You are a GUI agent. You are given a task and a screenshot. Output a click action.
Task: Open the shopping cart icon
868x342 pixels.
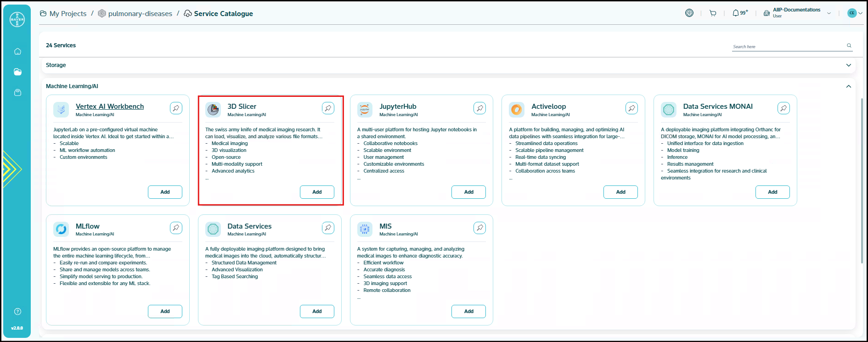(713, 13)
